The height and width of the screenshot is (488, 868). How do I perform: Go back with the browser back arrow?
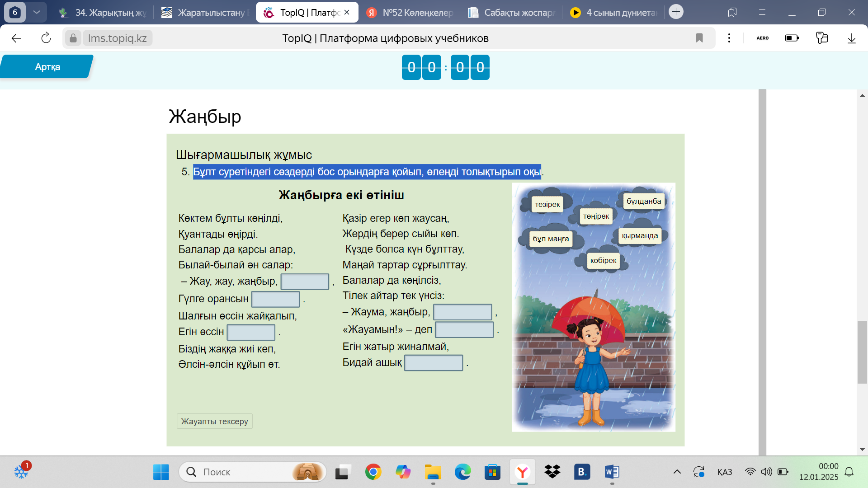coord(16,38)
